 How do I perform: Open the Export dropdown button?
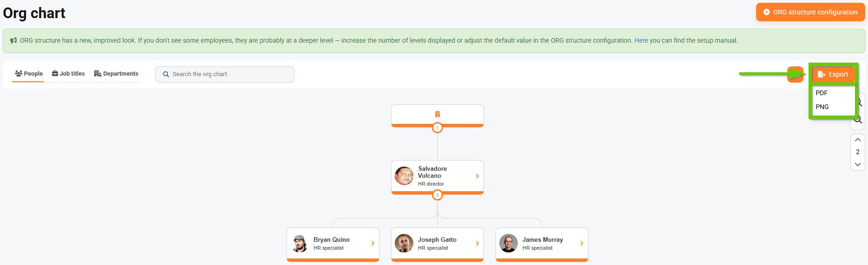tap(833, 74)
